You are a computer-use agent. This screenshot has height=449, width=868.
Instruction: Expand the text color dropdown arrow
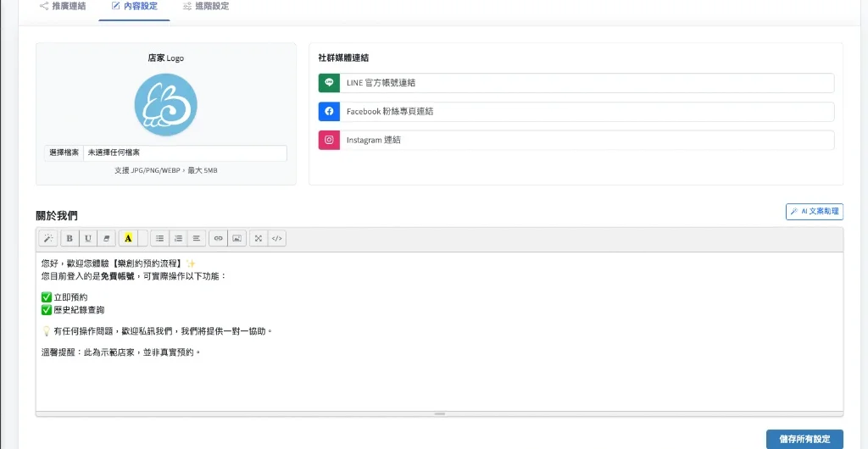(x=142, y=239)
